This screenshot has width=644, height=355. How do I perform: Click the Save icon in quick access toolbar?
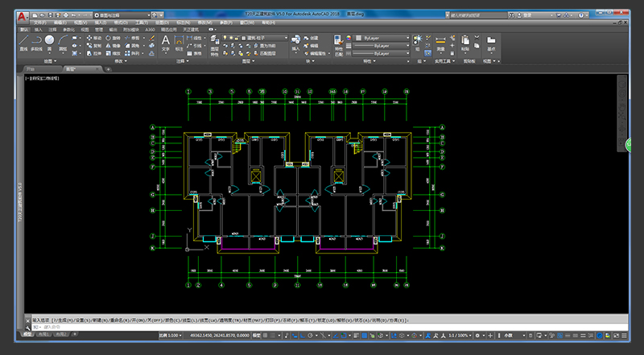point(51,15)
